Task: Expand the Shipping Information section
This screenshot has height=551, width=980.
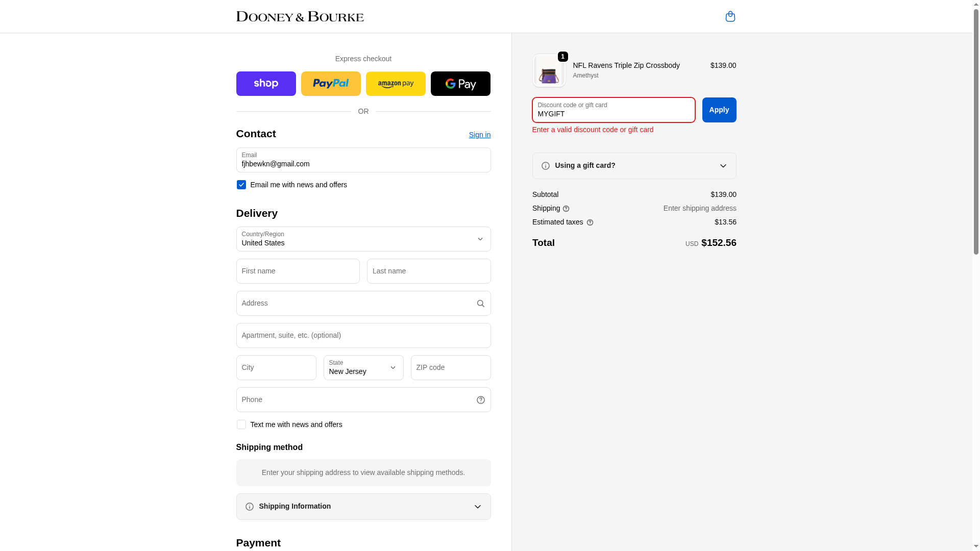Action: [363, 507]
